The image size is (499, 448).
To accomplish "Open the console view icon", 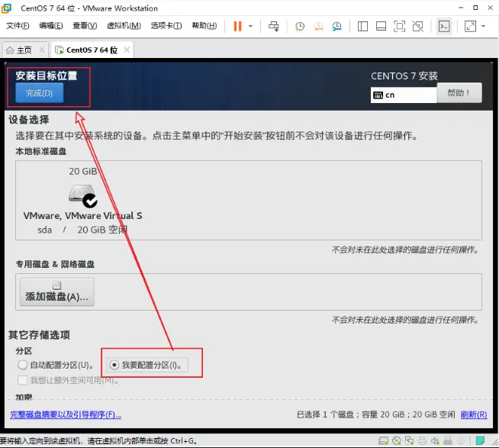I will tap(444, 26).
